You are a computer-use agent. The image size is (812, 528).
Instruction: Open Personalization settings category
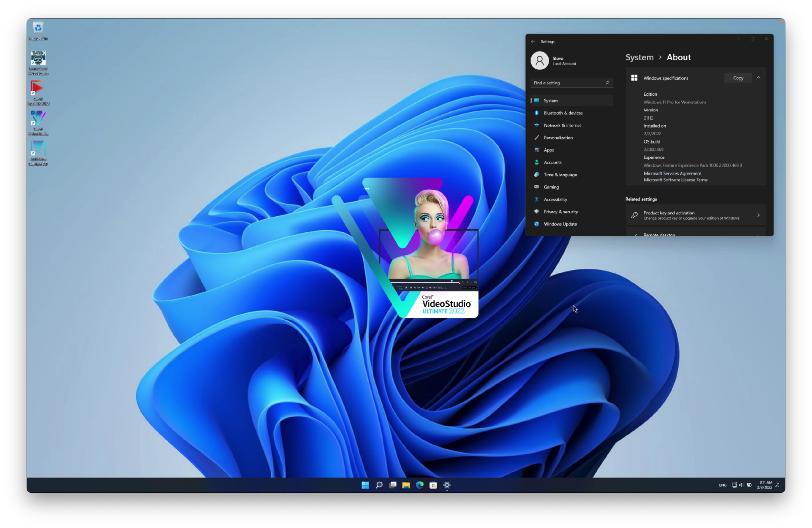tap(558, 138)
